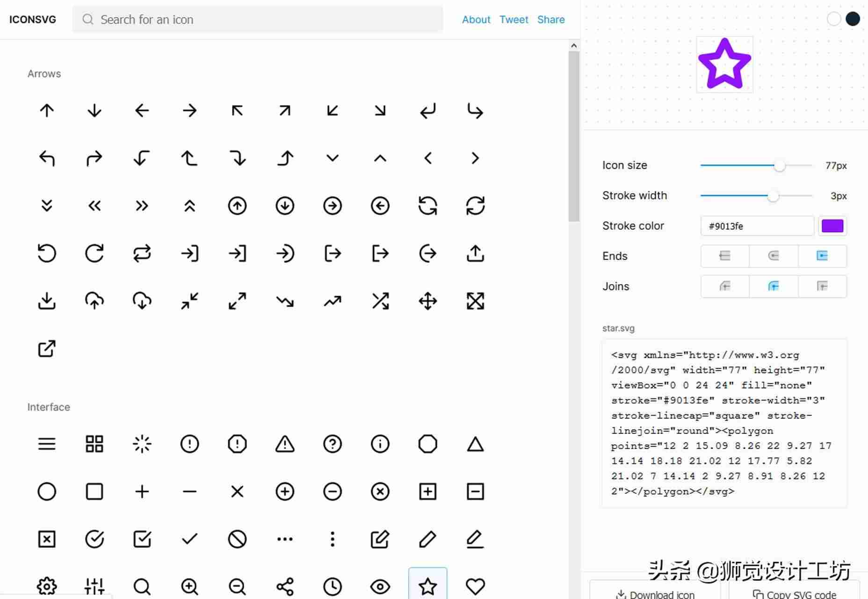
Task: Pick the horizontal three dots icon
Action: 285,539
